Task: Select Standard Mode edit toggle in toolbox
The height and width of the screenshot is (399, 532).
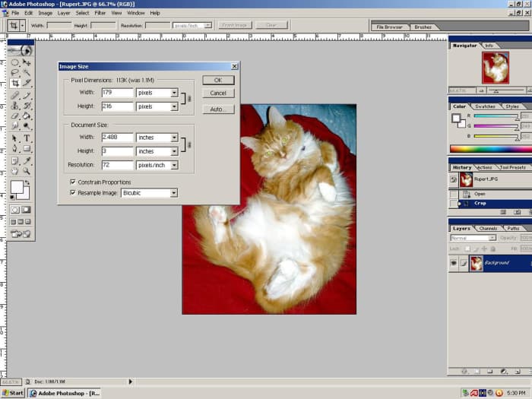Action: pyautogui.click(x=15, y=210)
